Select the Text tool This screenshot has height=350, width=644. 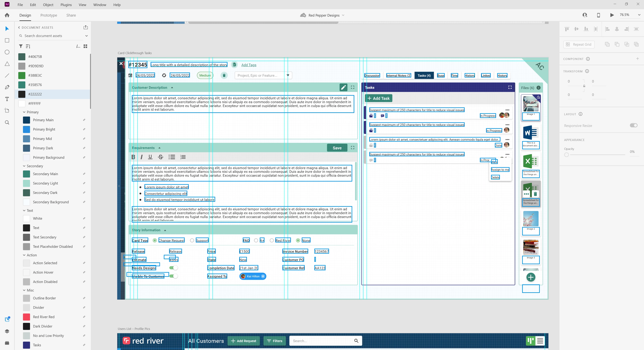7,99
